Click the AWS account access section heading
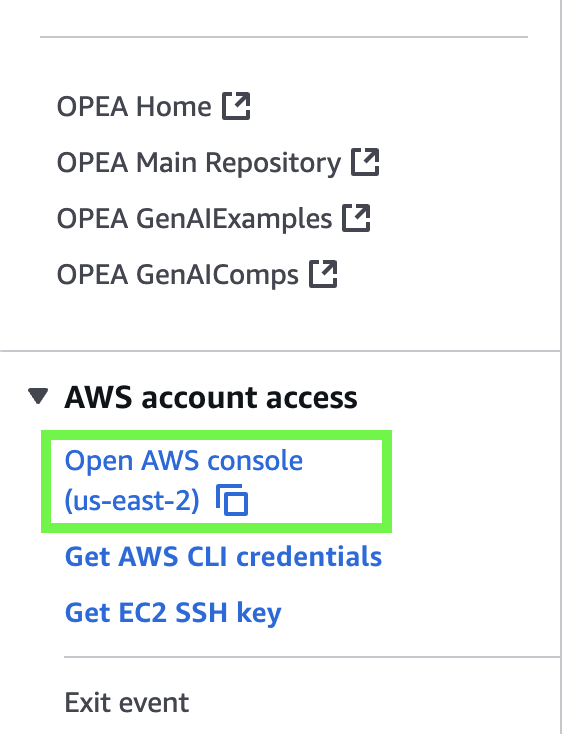 [211, 397]
